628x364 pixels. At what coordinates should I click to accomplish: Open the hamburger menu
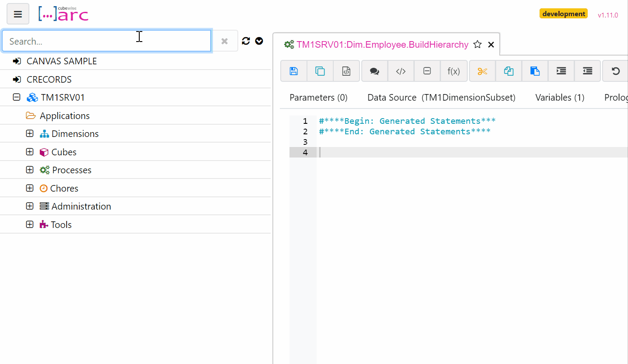click(x=18, y=14)
